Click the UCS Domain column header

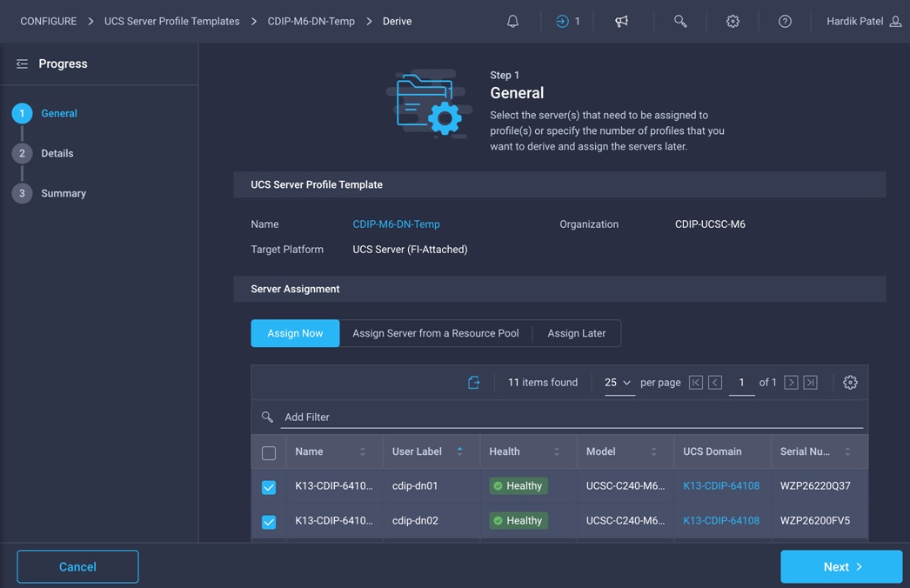pos(713,451)
